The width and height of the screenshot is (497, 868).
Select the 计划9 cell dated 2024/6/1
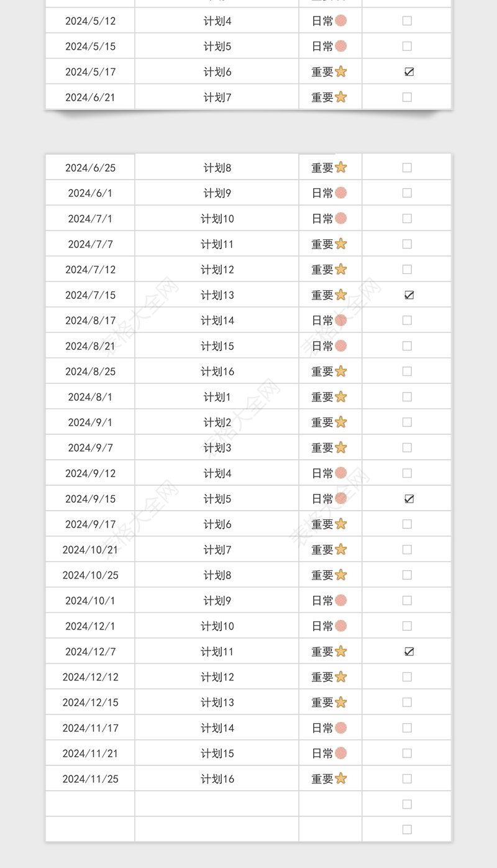[217, 193]
